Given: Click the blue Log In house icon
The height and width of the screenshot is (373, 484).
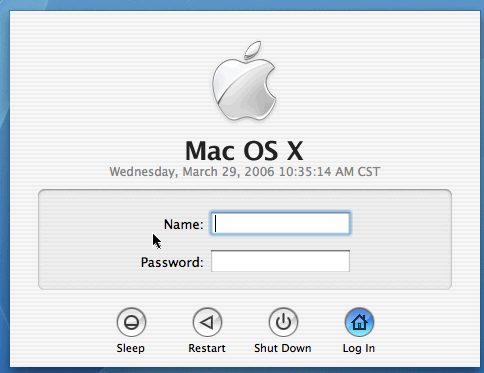Looking at the screenshot, I should (x=359, y=322).
